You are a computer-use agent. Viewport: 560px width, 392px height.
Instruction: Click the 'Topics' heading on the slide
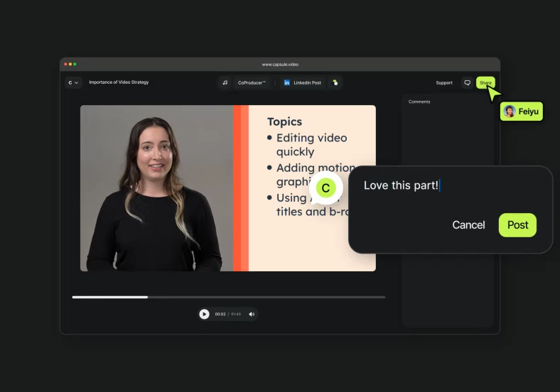pyautogui.click(x=285, y=121)
